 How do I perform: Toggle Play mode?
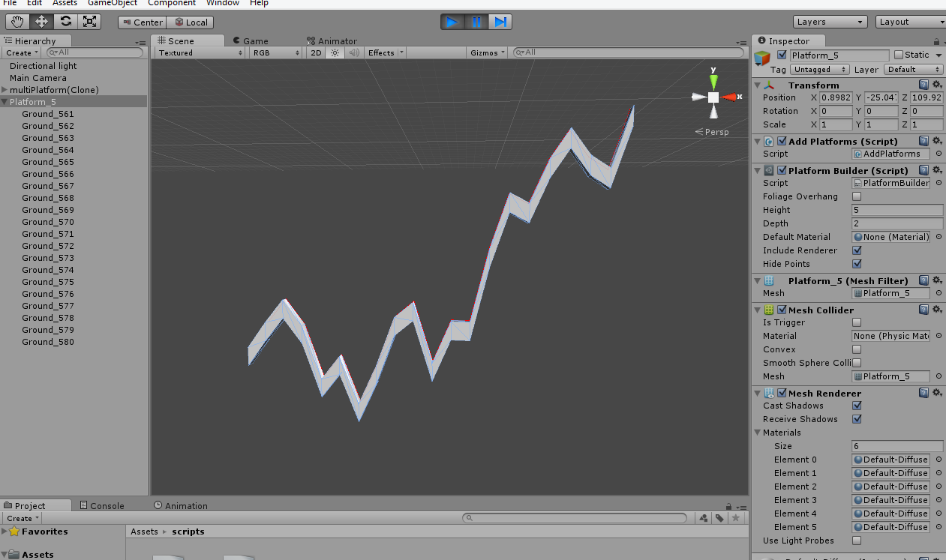(x=452, y=22)
